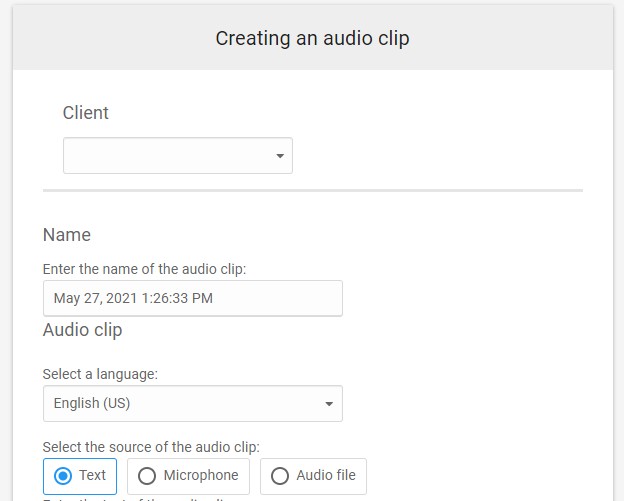The height and width of the screenshot is (501, 624).
Task: Expand the language dropdown arrow
Action: [329, 404]
